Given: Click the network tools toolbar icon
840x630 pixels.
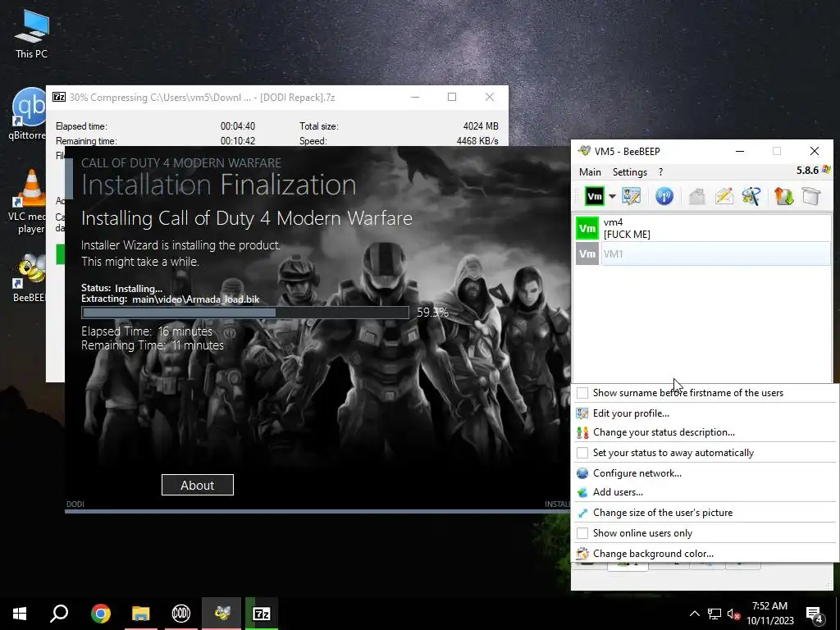Looking at the screenshot, I should pyautogui.click(x=751, y=196).
